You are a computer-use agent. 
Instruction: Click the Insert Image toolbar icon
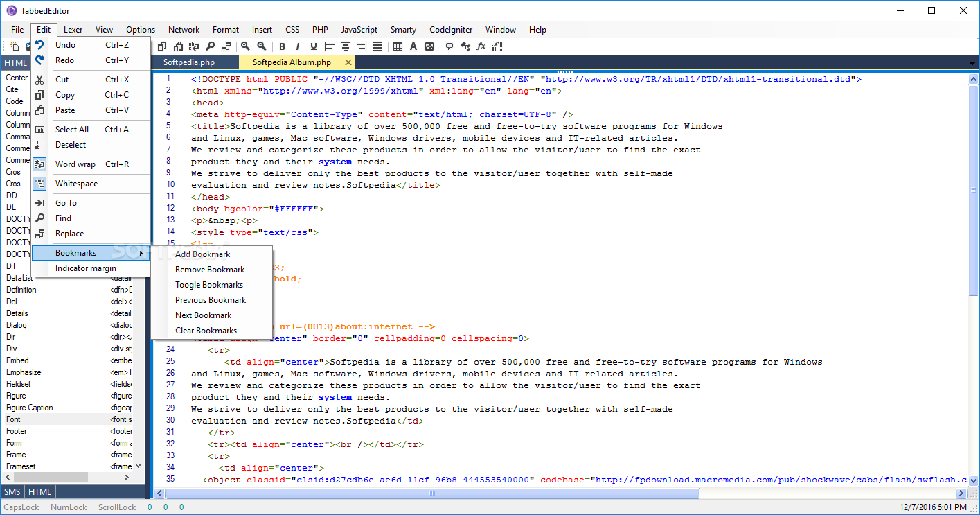click(x=429, y=46)
